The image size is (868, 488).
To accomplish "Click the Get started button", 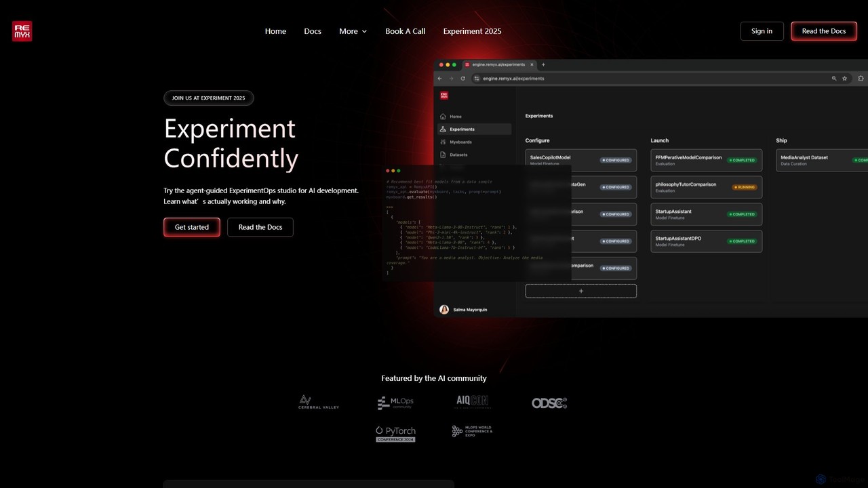I will [191, 227].
